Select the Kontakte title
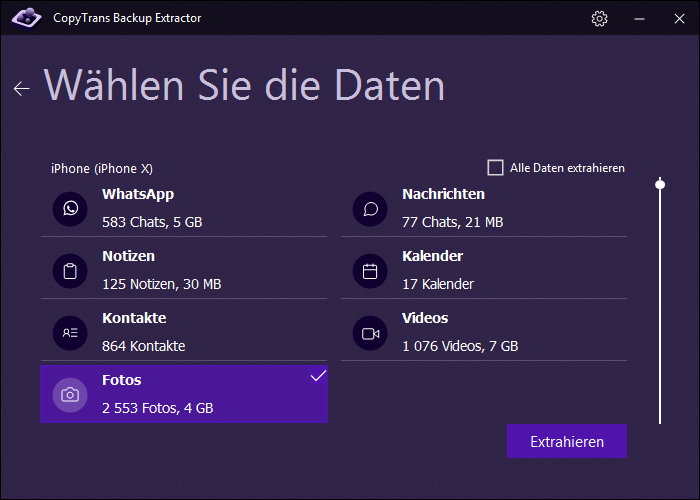The width and height of the screenshot is (700, 500). pyautogui.click(x=134, y=318)
